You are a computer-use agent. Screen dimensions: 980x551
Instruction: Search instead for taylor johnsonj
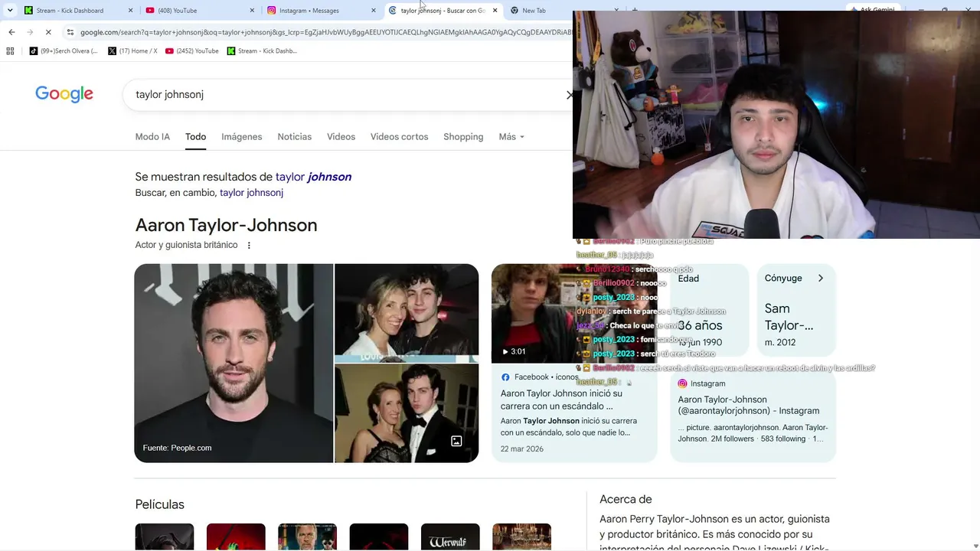(x=251, y=193)
